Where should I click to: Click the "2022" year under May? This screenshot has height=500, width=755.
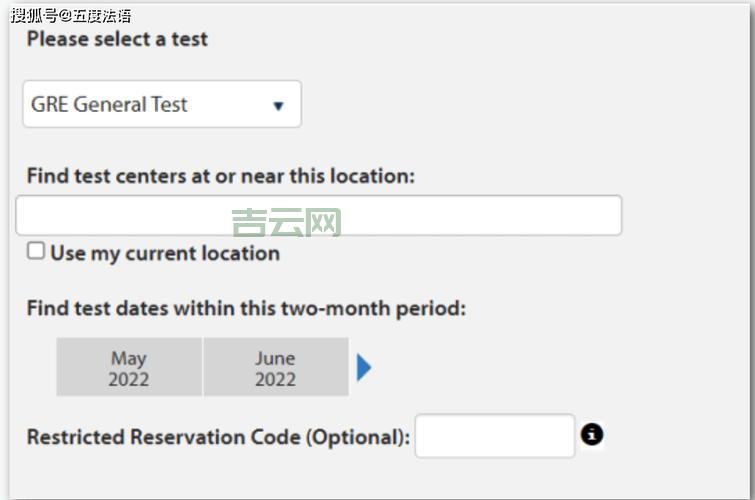(x=129, y=379)
